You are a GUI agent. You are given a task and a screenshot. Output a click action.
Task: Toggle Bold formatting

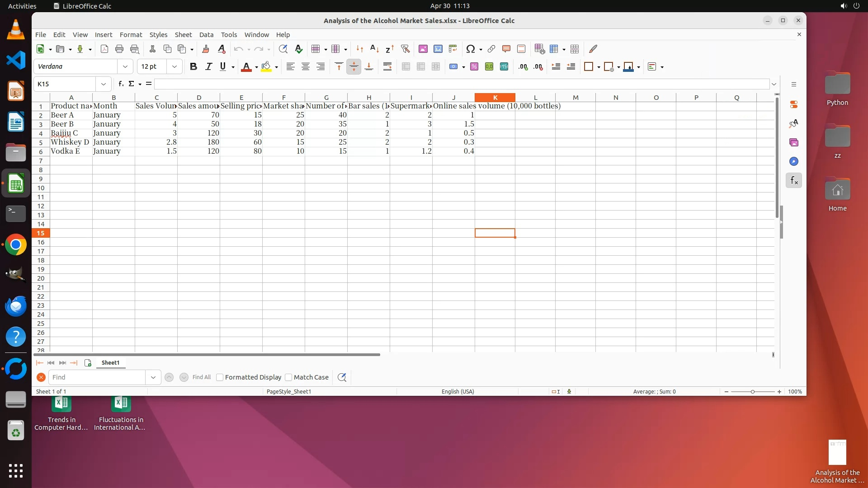[193, 67]
